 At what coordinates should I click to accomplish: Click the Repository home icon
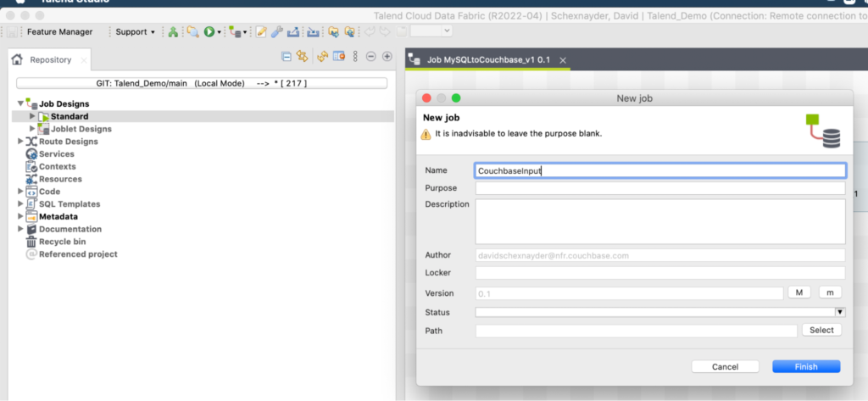coord(18,60)
